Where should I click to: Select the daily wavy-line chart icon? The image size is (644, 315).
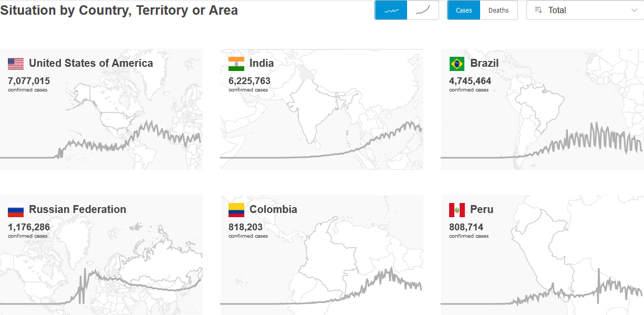point(391,10)
